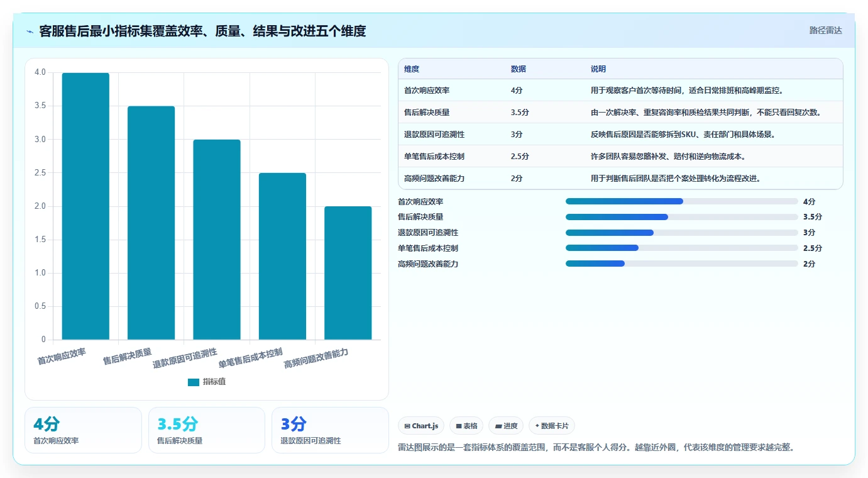Open the 4分 首次响应效率 data card

(x=83, y=430)
